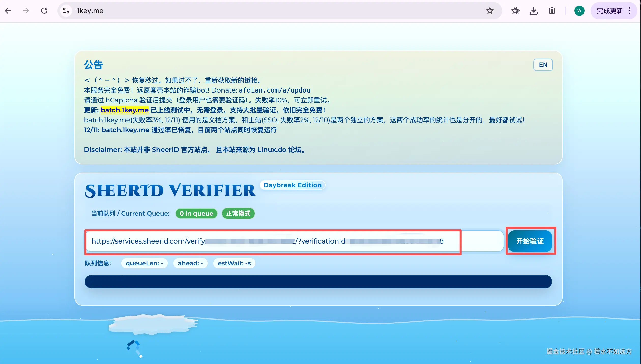The width and height of the screenshot is (641, 364).
Task: Open the green W profile avatar
Action: [x=579, y=11]
